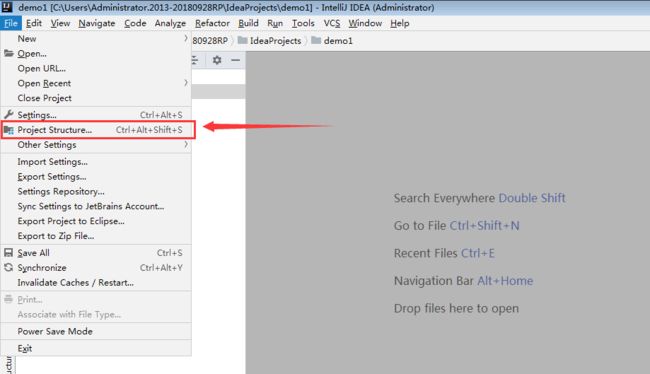Select Import Settings... menu entry
650x374 pixels.
96,162
